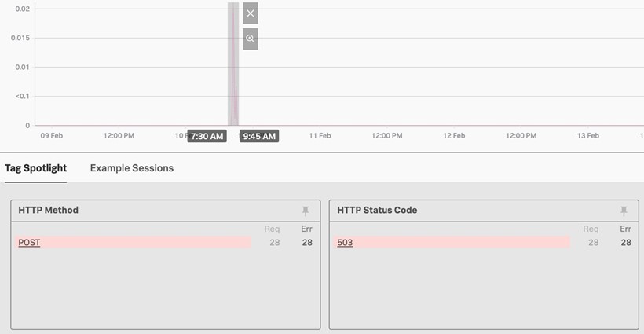Viewport: 644px width, 334px height.
Task: Click Err column header in HTTP Status Code
Action: 625,229
